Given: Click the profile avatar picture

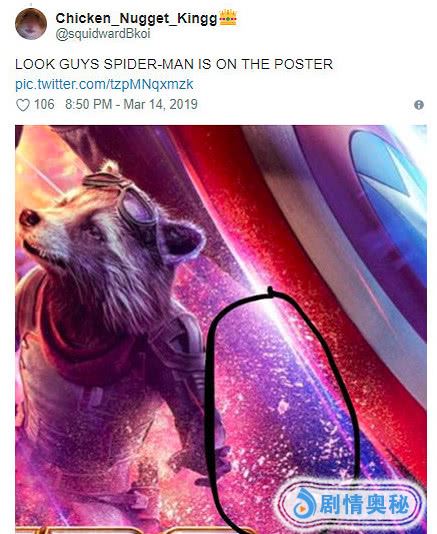Looking at the screenshot, I should click(x=31, y=24).
